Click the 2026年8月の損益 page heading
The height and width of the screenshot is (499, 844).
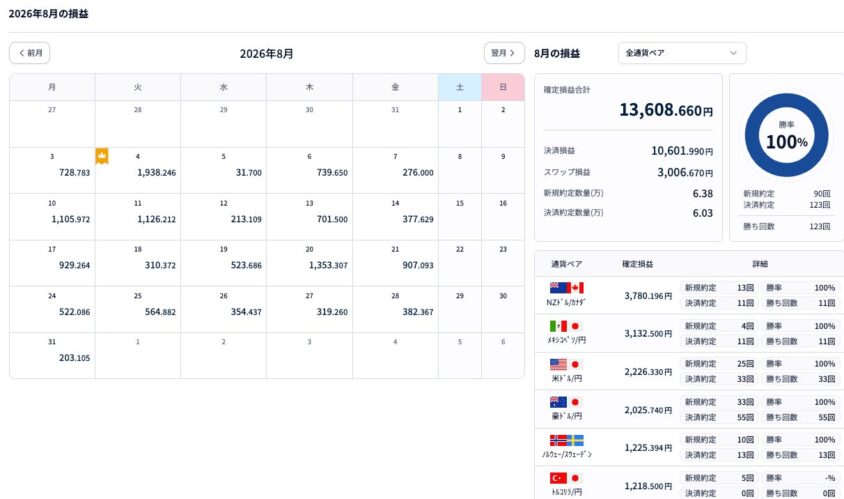(48, 13)
